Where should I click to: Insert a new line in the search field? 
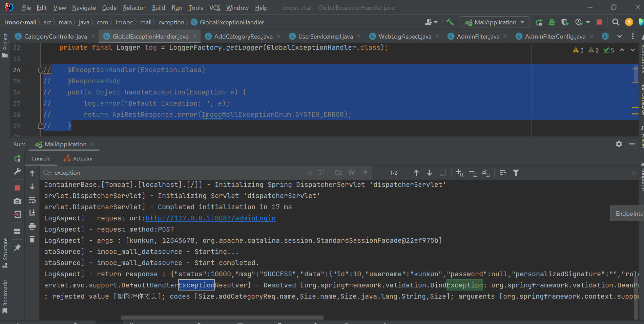[x=321, y=173]
